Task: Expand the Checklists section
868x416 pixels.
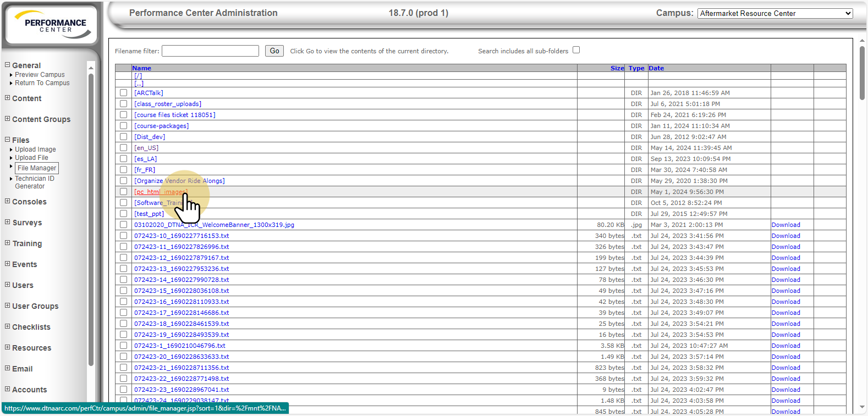Action: [x=8, y=327]
